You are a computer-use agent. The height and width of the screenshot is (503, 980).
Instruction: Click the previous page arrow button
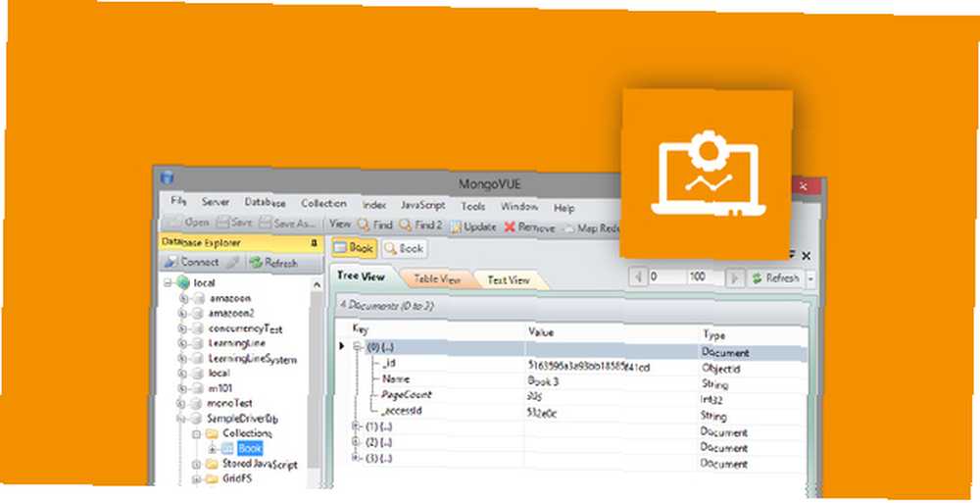coord(638,277)
